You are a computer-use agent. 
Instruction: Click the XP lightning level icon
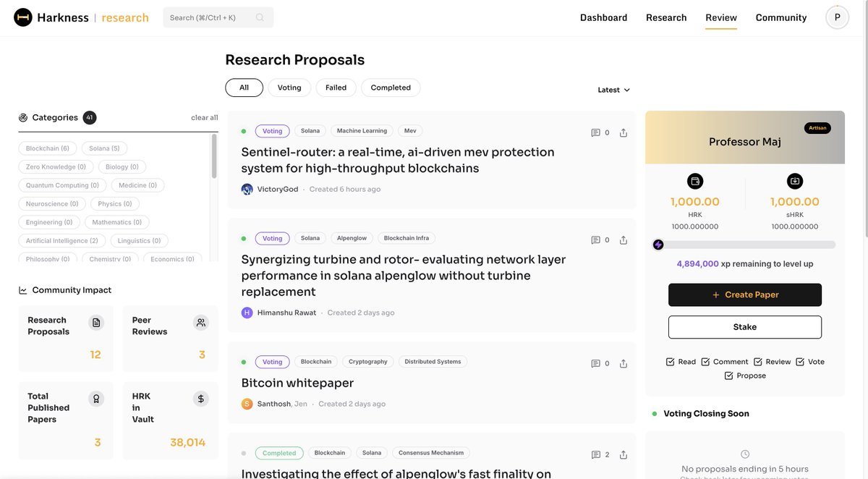pyautogui.click(x=658, y=245)
